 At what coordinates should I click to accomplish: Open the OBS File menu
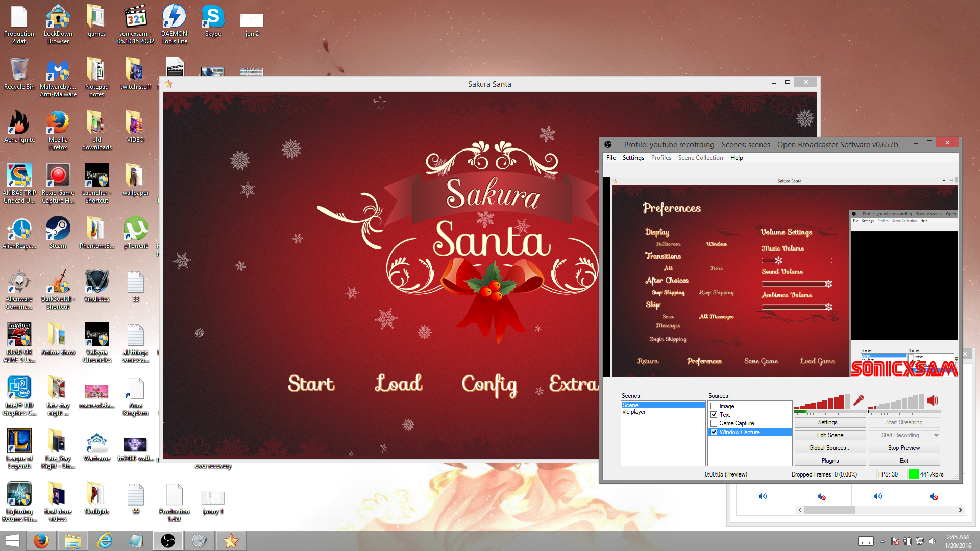click(x=610, y=158)
